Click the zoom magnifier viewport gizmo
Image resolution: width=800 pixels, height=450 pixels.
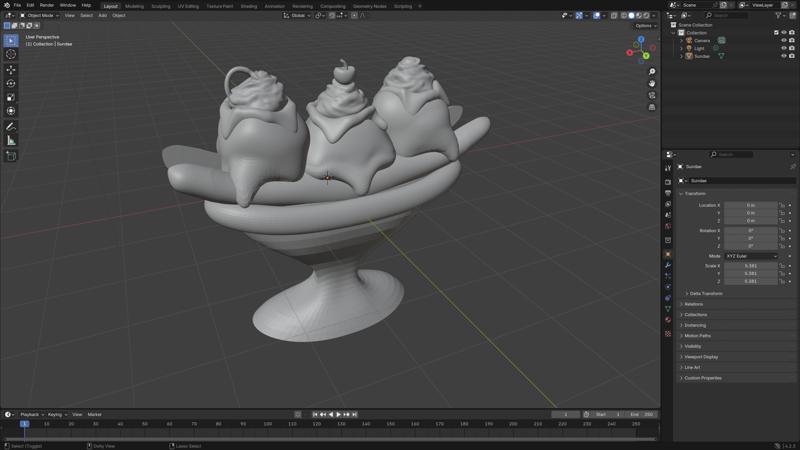pos(652,72)
